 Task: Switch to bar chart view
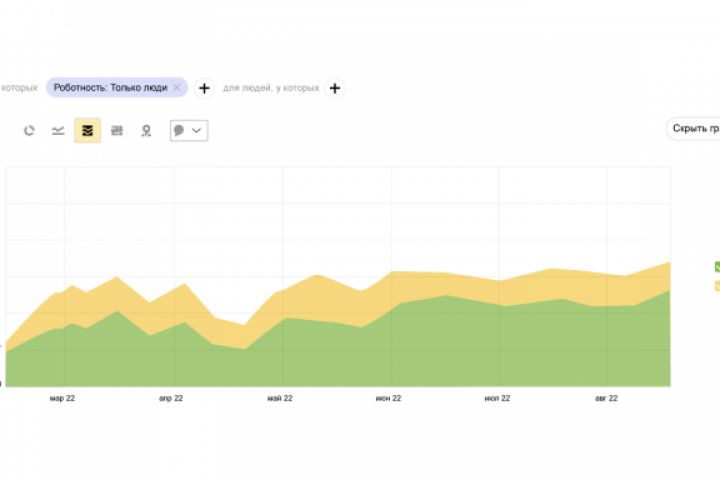pyautogui.click(x=117, y=131)
